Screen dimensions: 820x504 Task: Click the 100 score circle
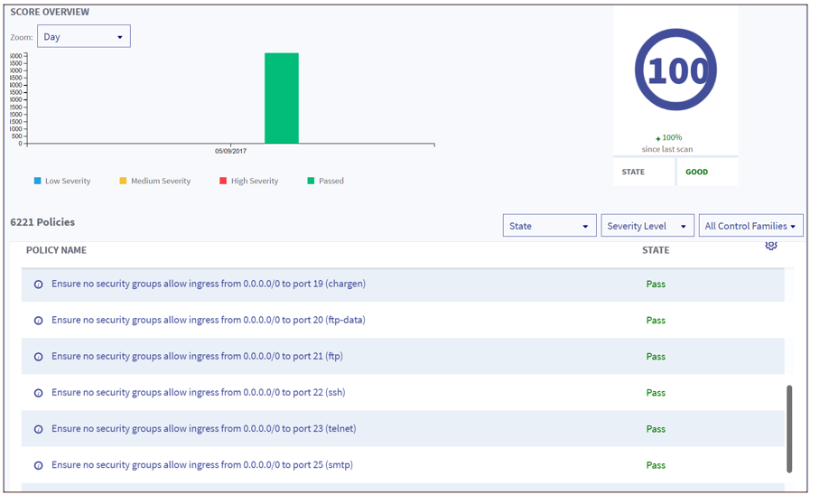pyautogui.click(x=676, y=70)
